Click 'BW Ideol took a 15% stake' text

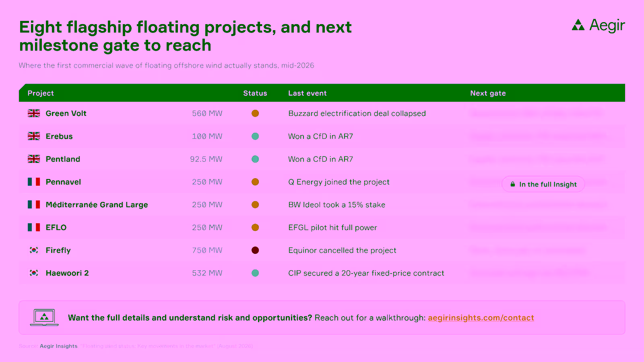(x=336, y=205)
